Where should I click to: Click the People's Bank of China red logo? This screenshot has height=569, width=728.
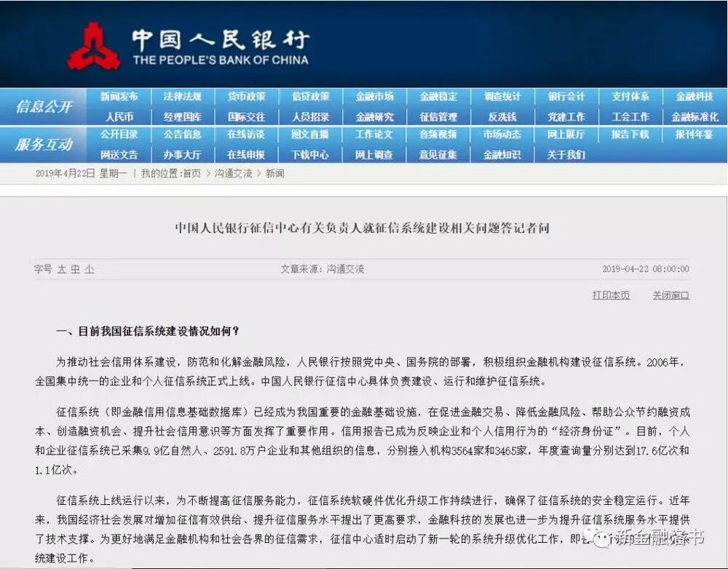click(x=94, y=46)
